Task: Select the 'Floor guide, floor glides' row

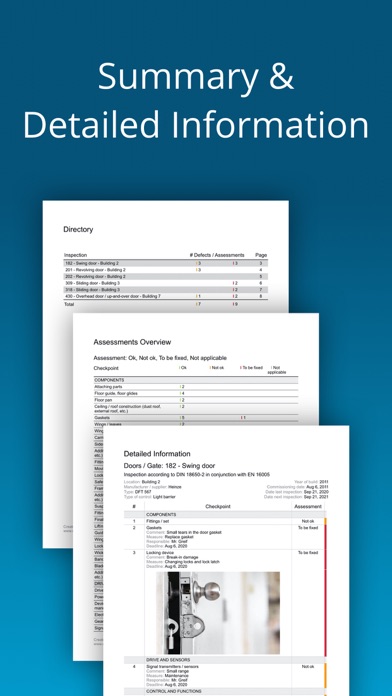Action: [196, 394]
